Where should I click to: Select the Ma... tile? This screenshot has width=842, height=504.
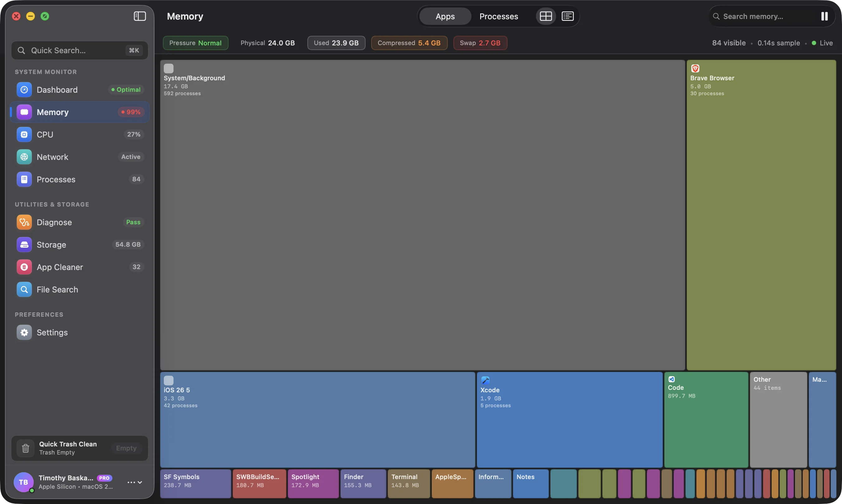pyautogui.click(x=822, y=420)
